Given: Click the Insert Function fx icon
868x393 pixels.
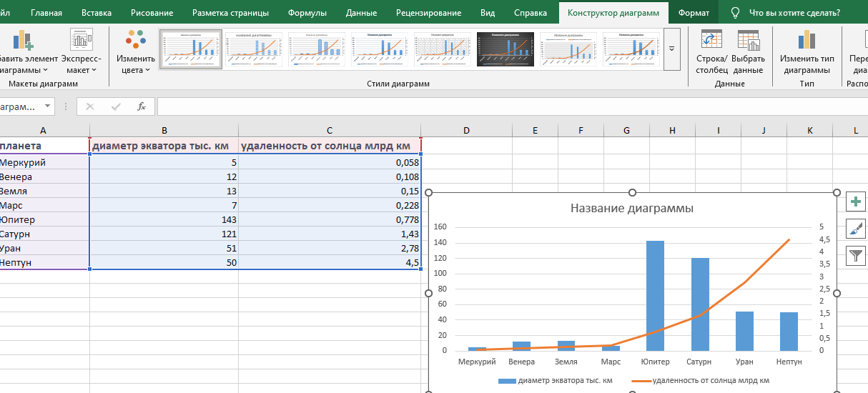Looking at the screenshot, I should point(142,106).
